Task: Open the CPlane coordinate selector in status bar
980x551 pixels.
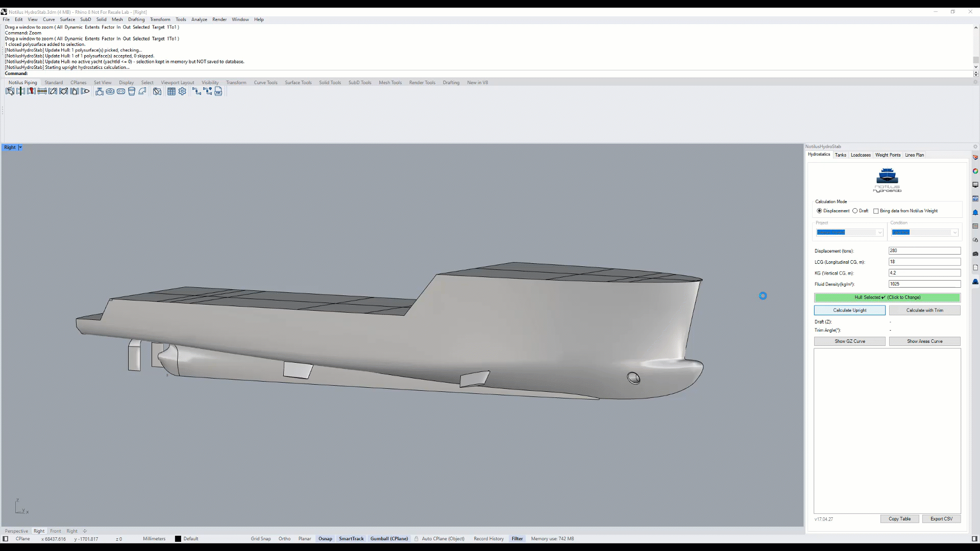Action: tap(22, 539)
